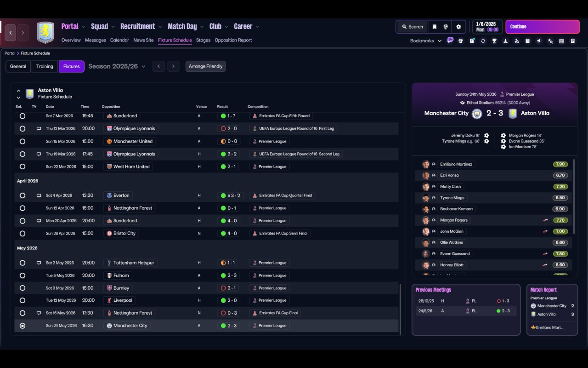Click the Emirates FA Cup Final competition icon
The width and height of the screenshot is (588, 368).
point(255,313)
